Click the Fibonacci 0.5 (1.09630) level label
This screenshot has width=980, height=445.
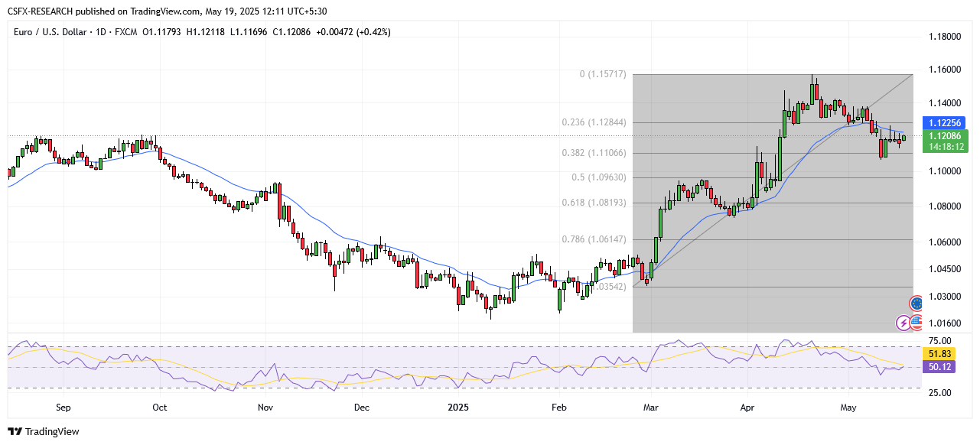[x=600, y=177]
